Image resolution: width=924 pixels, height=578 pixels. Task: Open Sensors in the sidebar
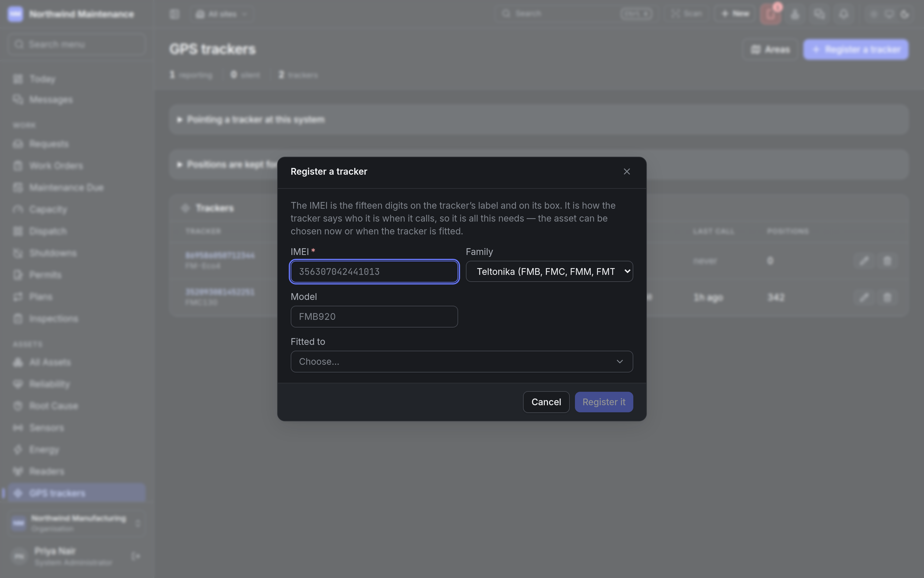pos(76,428)
